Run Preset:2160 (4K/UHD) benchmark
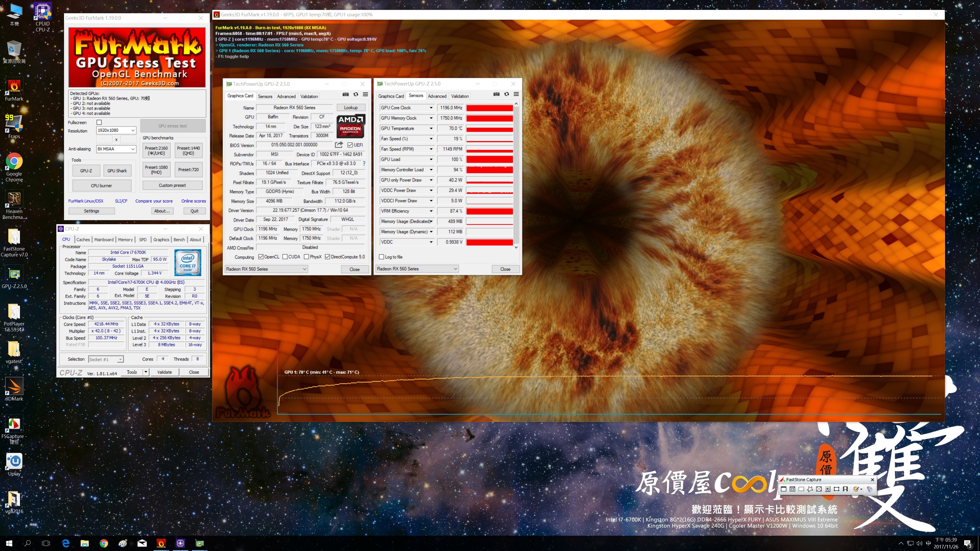 (156, 151)
